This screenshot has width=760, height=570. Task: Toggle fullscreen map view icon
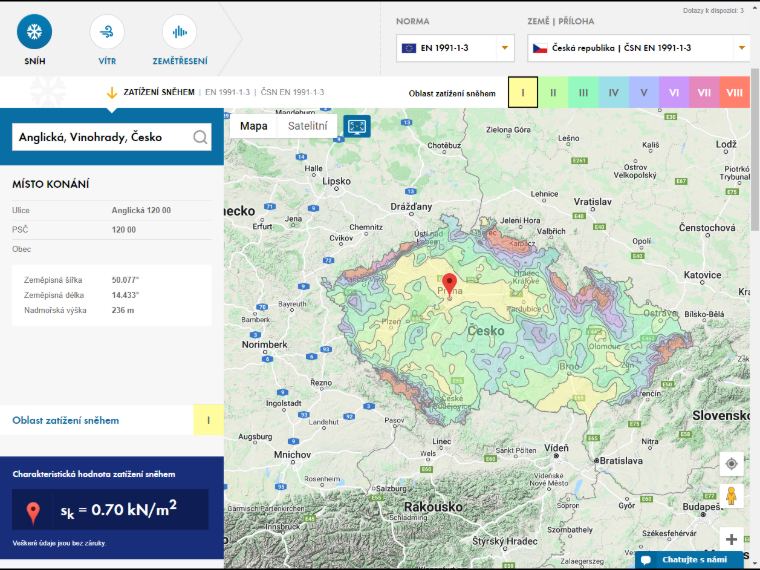(357, 126)
